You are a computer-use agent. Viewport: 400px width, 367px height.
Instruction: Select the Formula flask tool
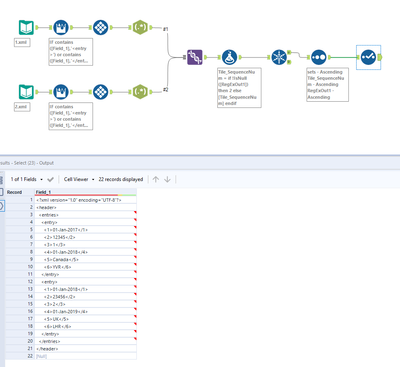(x=229, y=57)
